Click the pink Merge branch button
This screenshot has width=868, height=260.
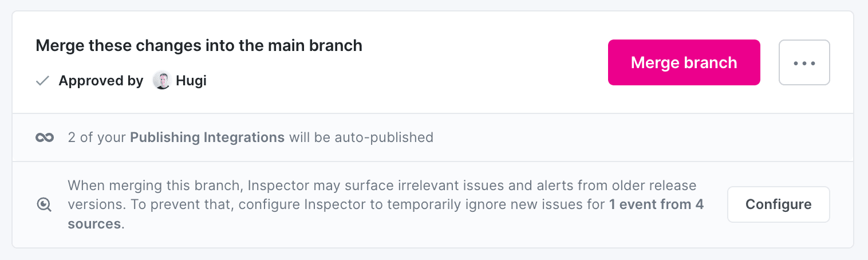pyautogui.click(x=684, y=62)
